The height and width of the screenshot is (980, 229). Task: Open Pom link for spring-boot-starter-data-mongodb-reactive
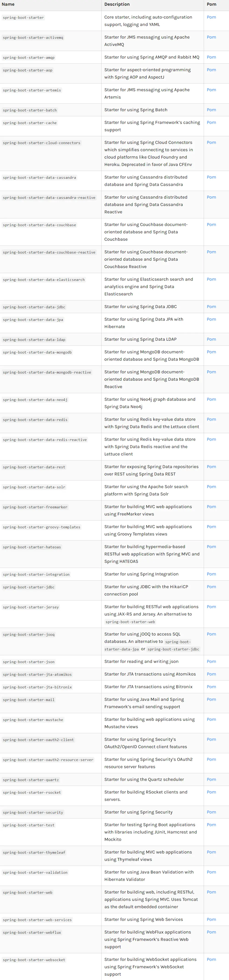(x=211, y=372)
